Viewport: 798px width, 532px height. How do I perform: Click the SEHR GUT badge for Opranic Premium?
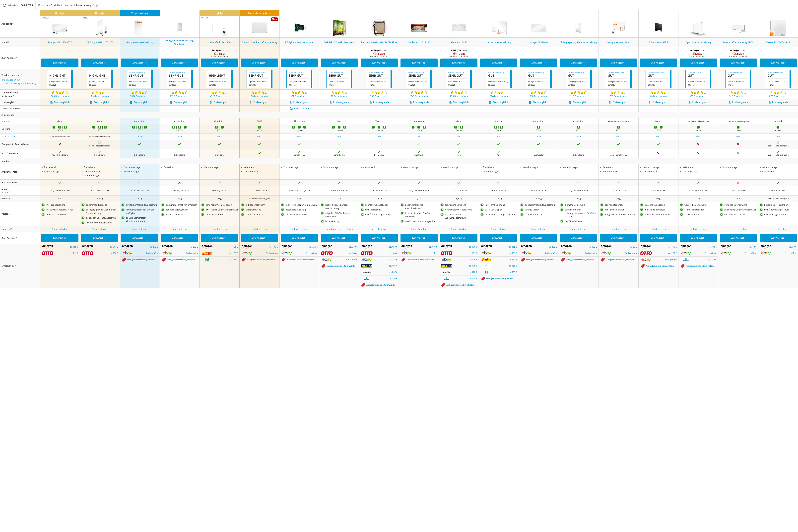(x=259, y=79)
